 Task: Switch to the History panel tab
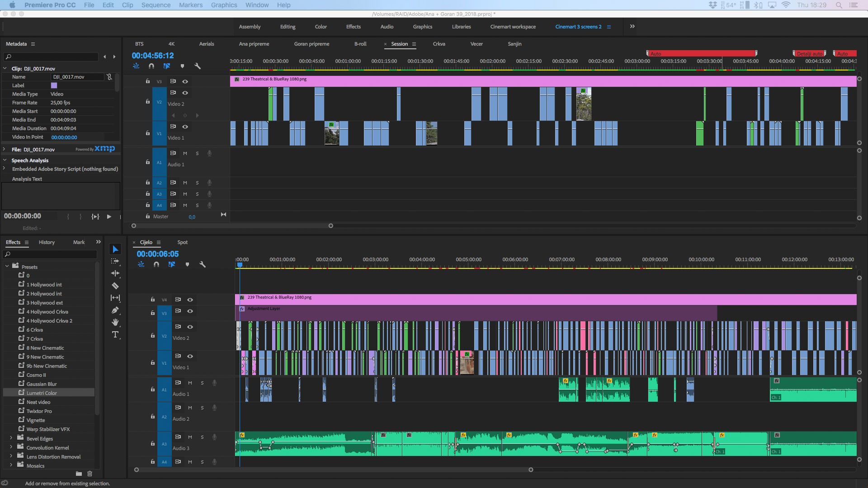pyautogui.click(x=47, y=242)
